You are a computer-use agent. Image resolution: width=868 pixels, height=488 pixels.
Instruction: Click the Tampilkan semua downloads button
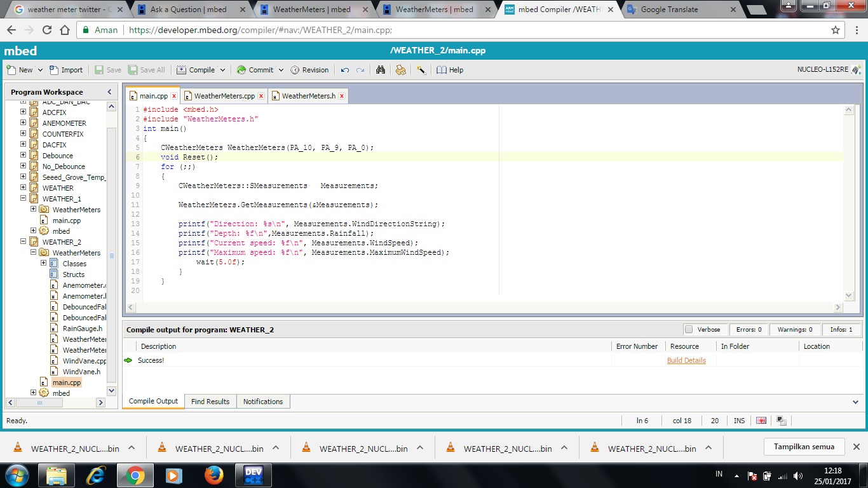pyautogui.click(x=804, y=447)
